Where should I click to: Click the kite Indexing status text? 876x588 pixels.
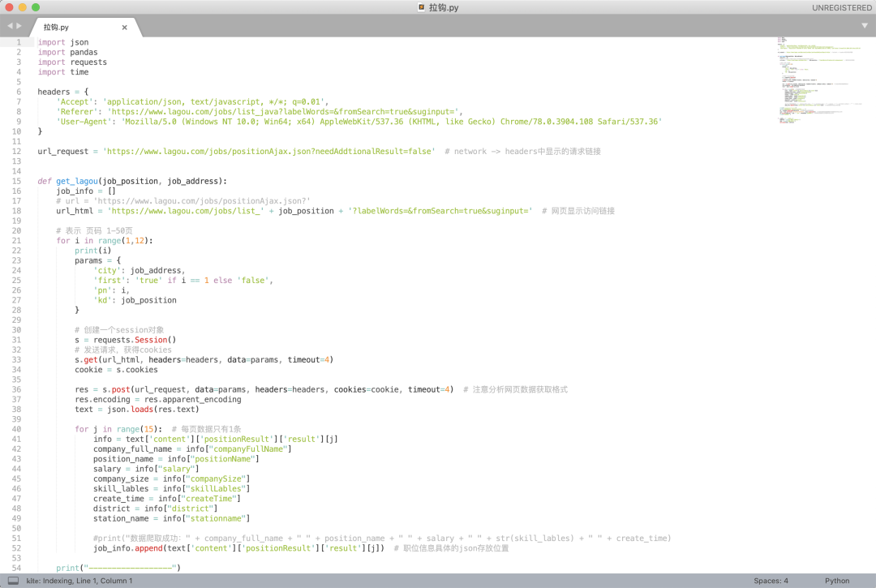point(79,581)
